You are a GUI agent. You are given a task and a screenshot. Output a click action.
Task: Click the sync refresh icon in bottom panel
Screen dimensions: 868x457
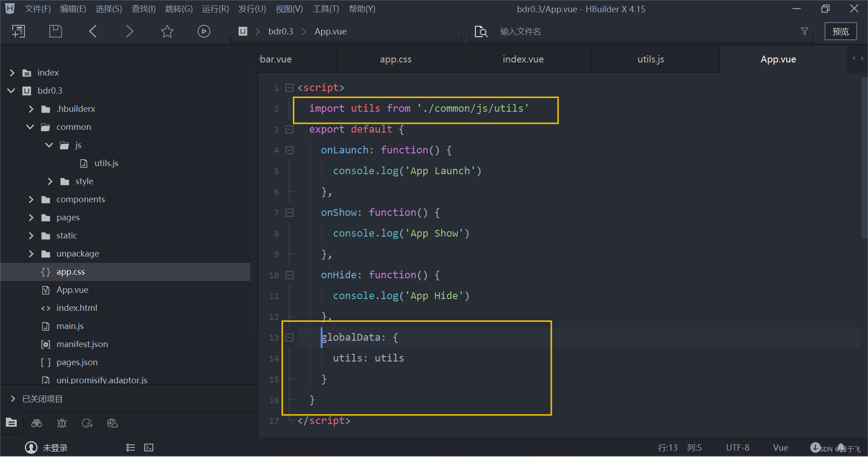point(87,423)
